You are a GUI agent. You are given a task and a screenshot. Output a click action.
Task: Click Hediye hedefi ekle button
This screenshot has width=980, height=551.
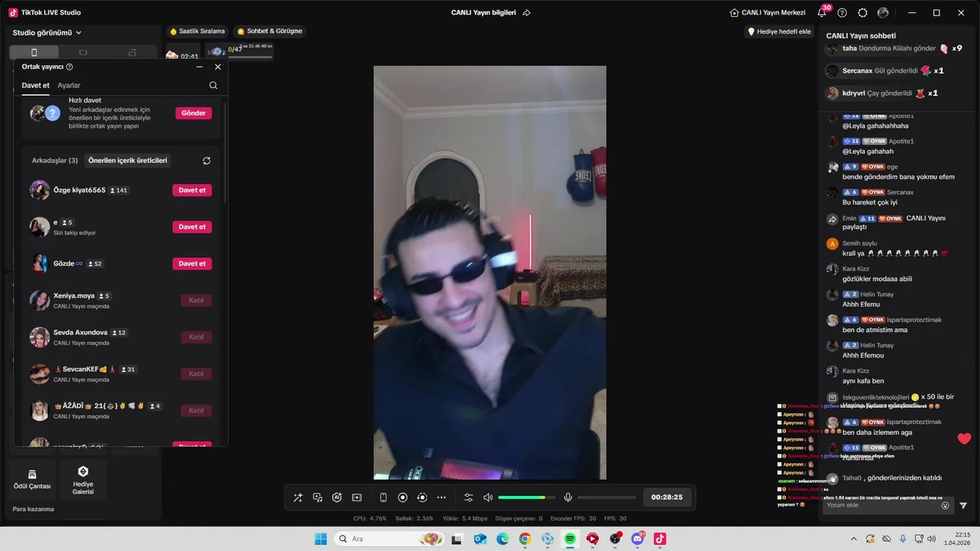click(779, 31)
